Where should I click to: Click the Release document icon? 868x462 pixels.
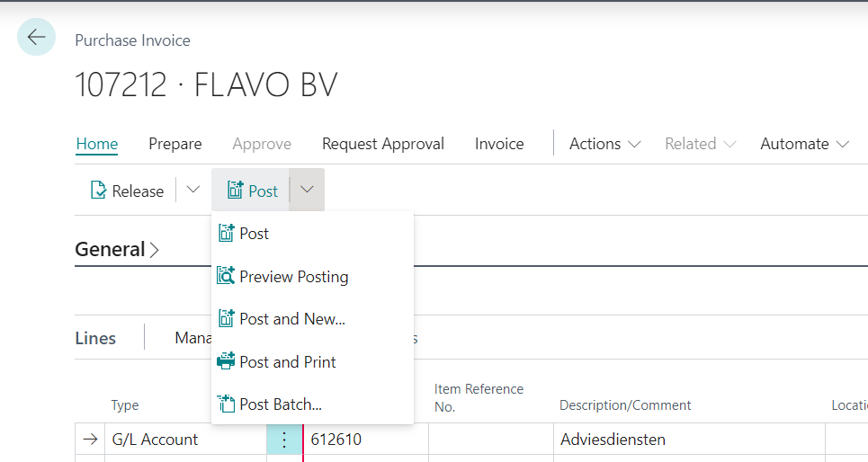[x=99, y=191]
